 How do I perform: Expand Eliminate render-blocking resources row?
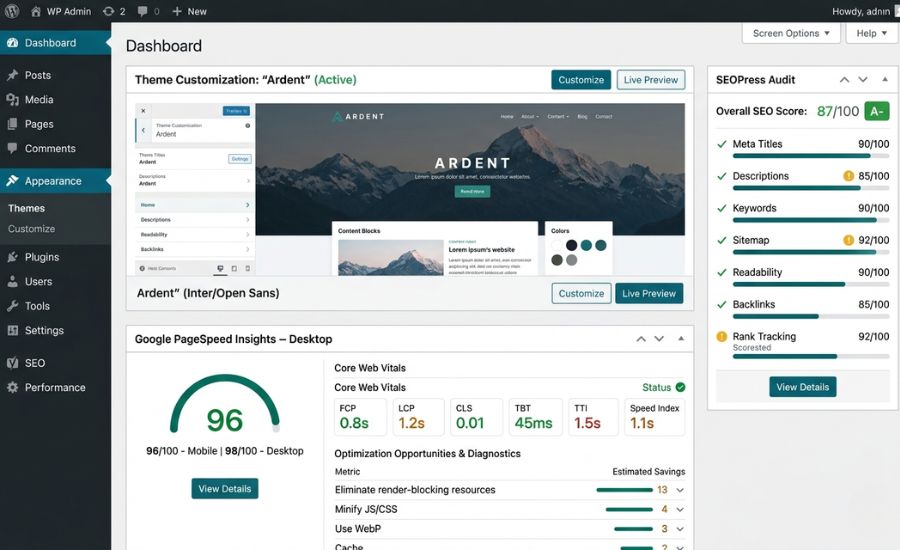click(680, 490)
